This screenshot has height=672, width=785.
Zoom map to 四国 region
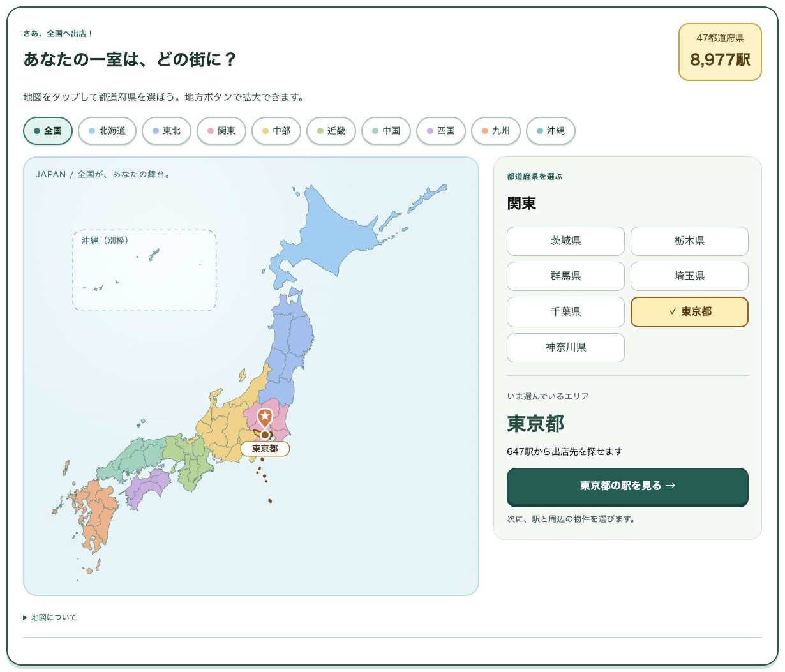(441, 131)
